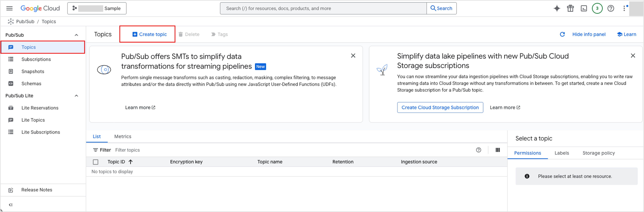
Task: Click the Topic name column header
Action: pos(270,162)
